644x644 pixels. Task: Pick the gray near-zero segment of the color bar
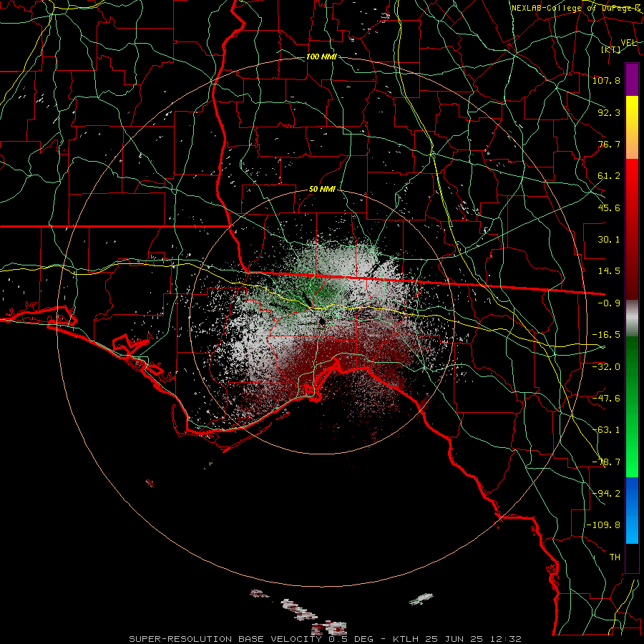click(x=632, y=318)
